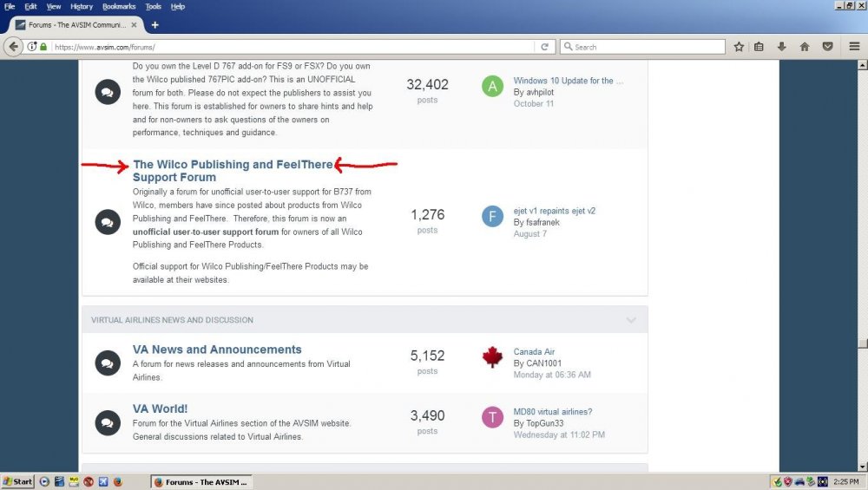View fsafranek's profile link

[542, 222]
